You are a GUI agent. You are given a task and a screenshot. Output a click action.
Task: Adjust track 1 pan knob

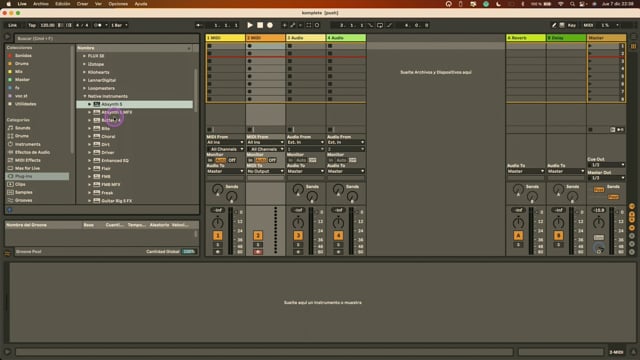point(218,223)
